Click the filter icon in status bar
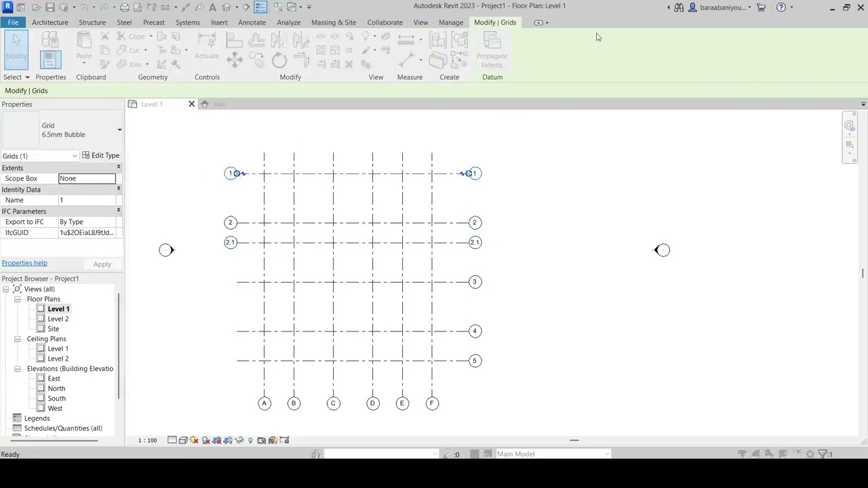 [823, 454]
